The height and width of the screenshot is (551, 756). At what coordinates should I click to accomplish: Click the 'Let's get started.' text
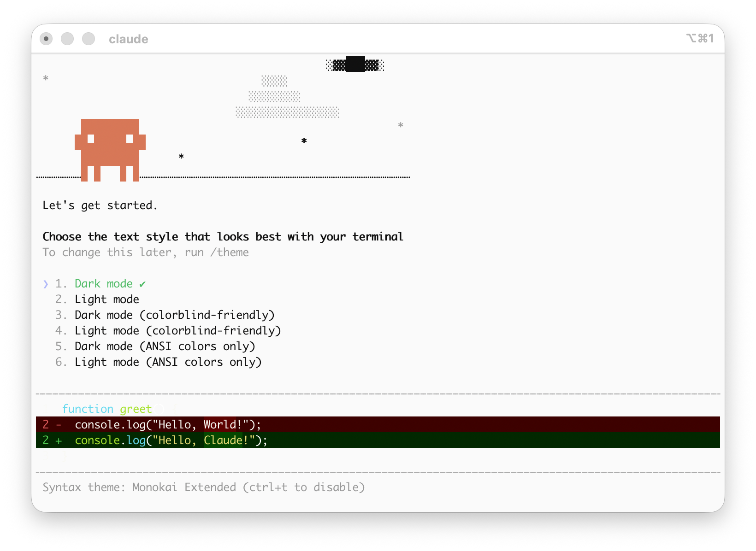tap(100, 205)
